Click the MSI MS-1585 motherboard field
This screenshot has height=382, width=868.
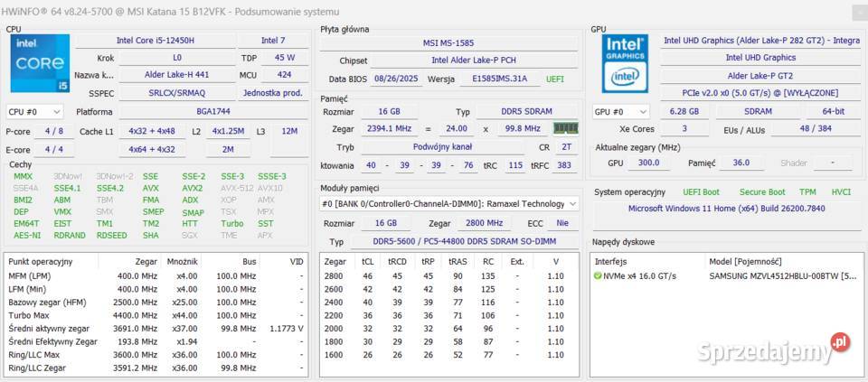(448, 42)
